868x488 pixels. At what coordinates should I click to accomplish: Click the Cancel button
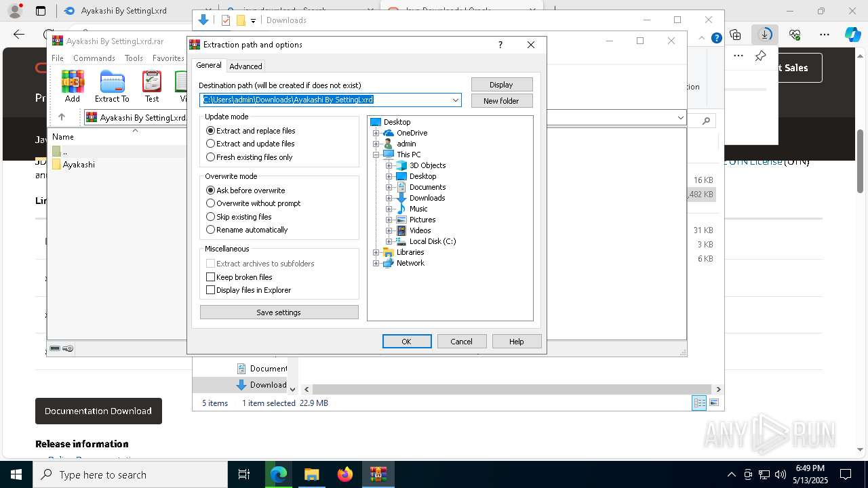tap(462, 342)
